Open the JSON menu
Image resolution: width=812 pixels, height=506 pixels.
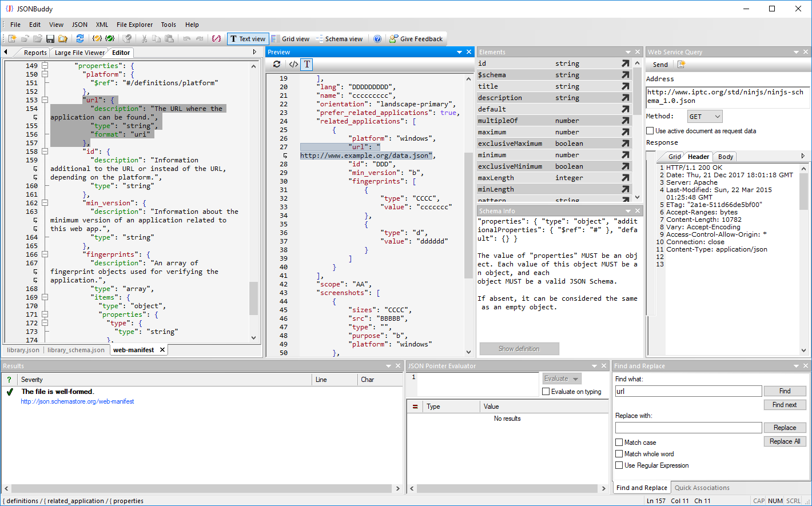79,25
